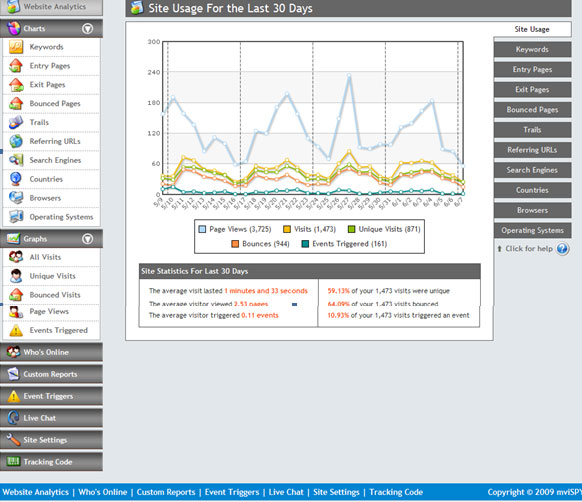582x502 pixels.
Task: Click the Referring URLs globe icon
Action: [16, 141]
